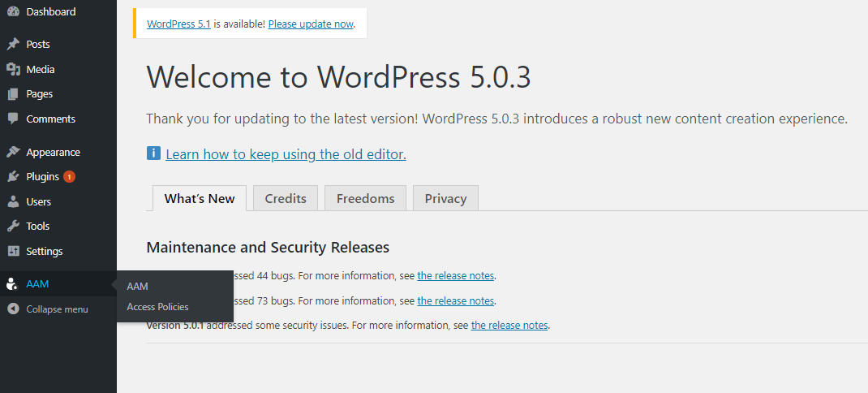The width and height of the screenshot is (868, 393).
Task: Click the Collapse menu arrow icon
Action: coord(13,309)
